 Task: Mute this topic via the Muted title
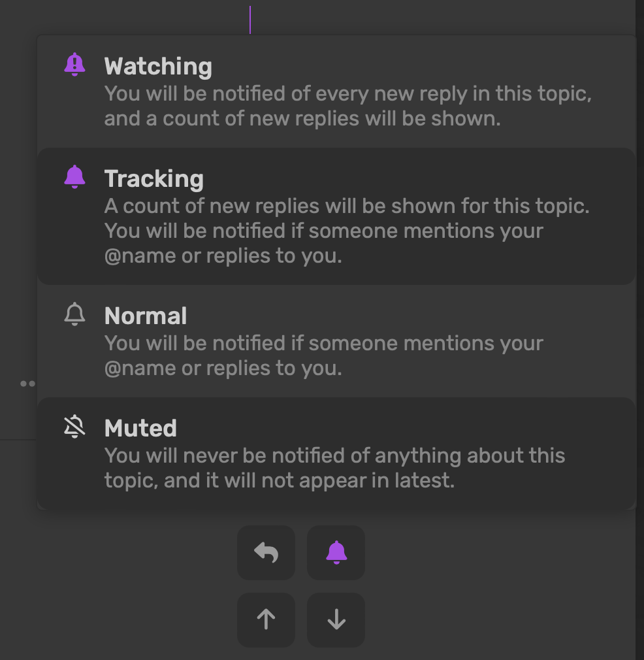pyautogui.click(x=140, y=428)
